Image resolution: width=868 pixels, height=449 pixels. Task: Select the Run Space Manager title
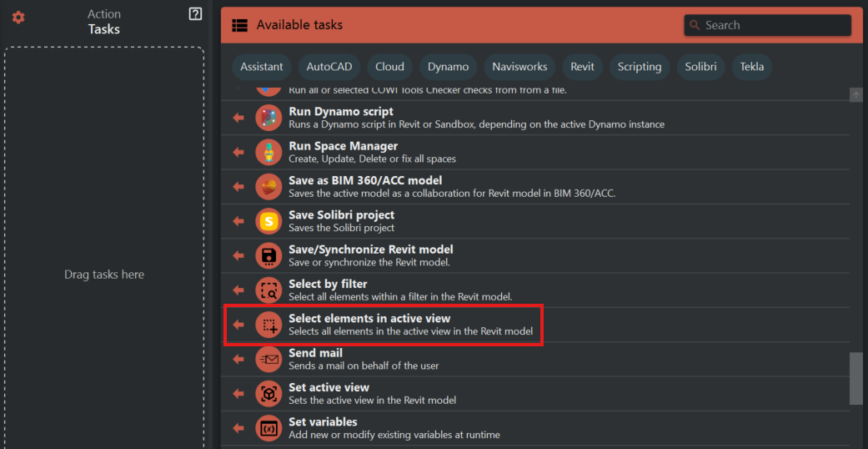pos(344,146)
